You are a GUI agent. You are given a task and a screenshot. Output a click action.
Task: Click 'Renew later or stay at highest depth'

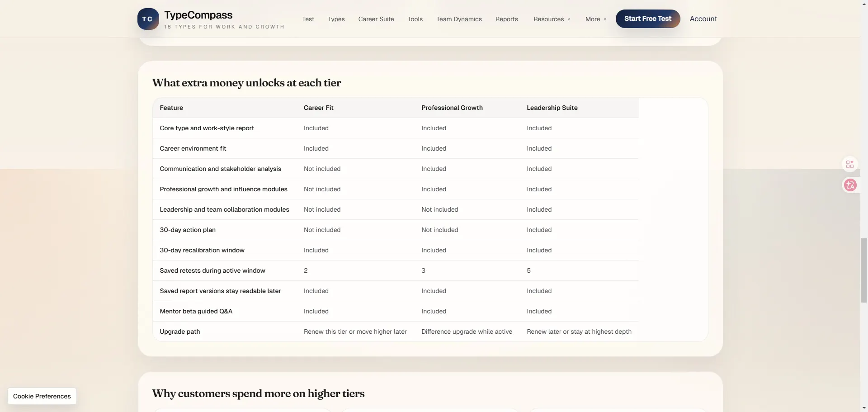(x=579, y=331)
